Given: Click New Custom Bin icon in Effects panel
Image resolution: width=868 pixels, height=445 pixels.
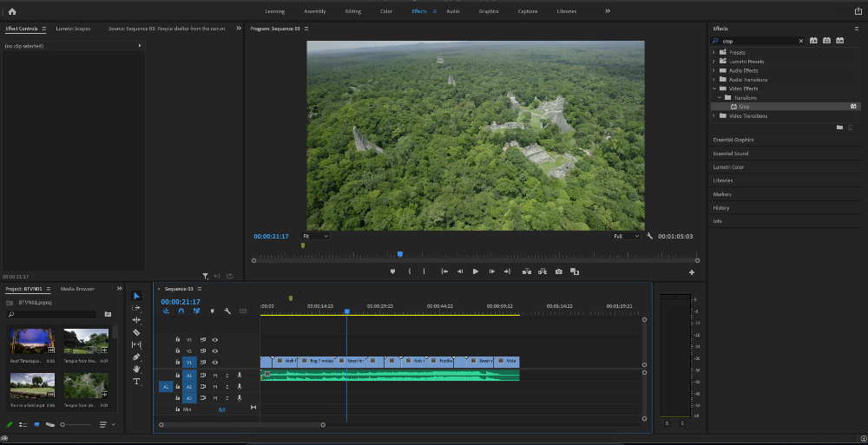Looking at the screenshot, I should click(839, 128).
